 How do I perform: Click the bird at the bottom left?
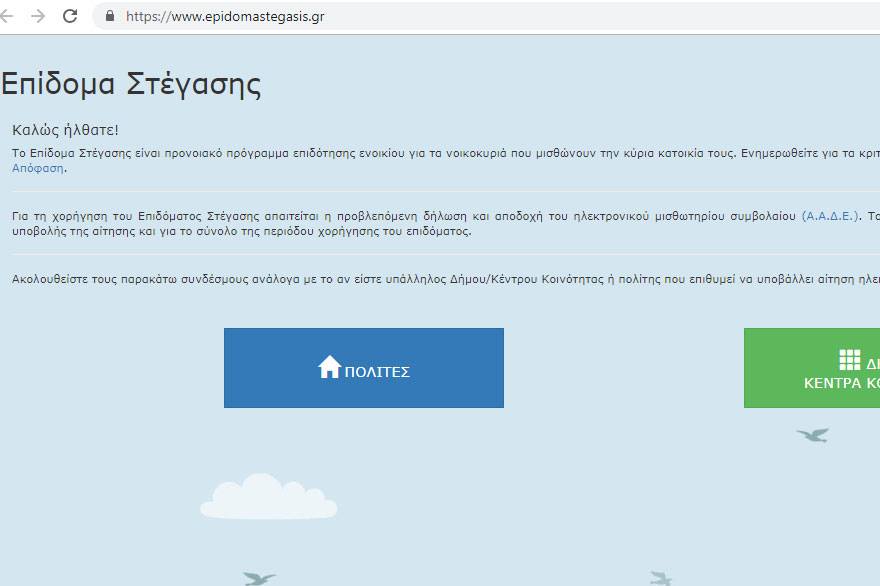point(259,577)
